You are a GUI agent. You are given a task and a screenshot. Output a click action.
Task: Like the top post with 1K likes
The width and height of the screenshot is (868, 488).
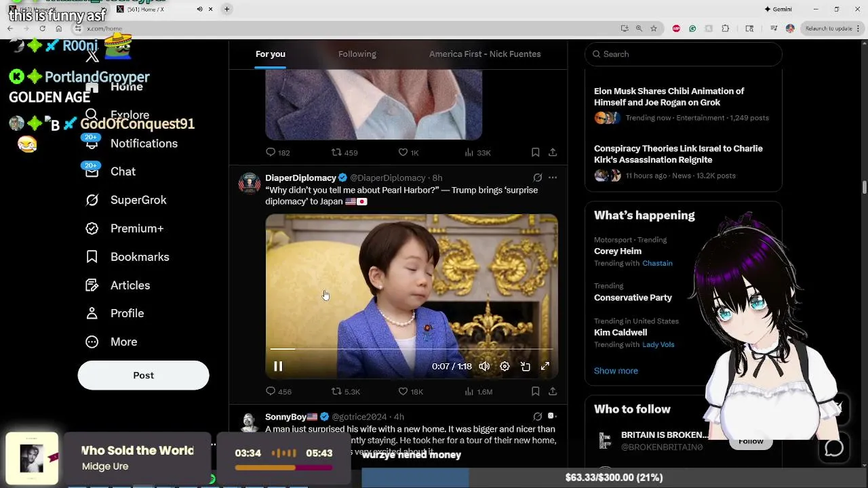(x=408, y=152)
